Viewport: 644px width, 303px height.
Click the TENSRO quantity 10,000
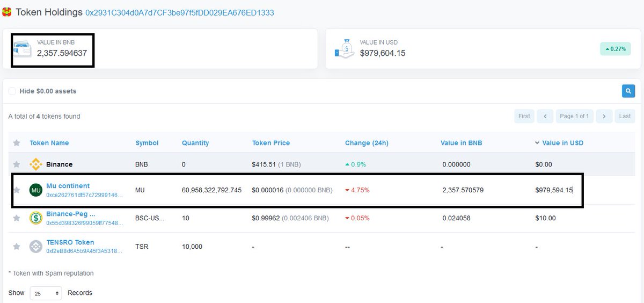point(192,247)
